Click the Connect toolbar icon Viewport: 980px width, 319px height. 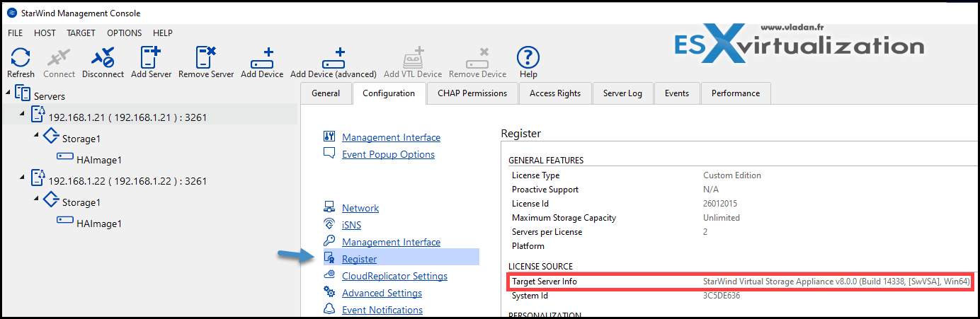pyautogui.click(x=59, y=57)
